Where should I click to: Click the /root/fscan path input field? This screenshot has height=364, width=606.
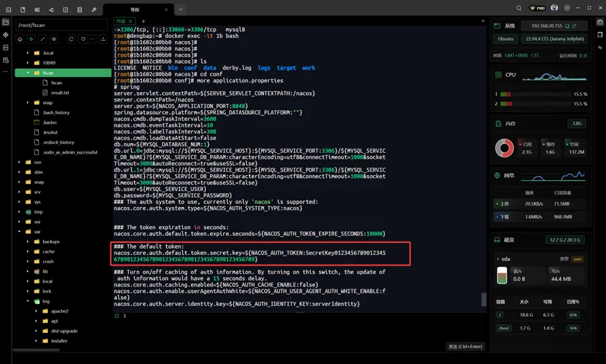(x=61, y=25)
